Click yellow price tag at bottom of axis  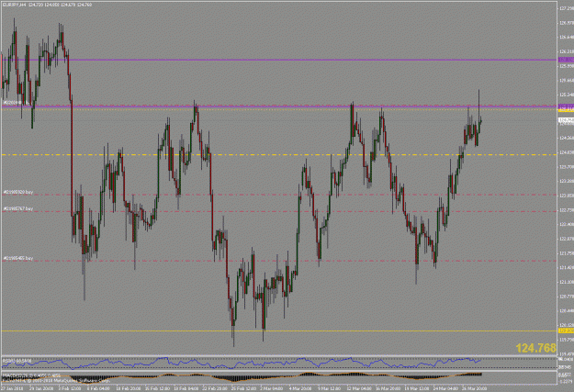[566, 330]
